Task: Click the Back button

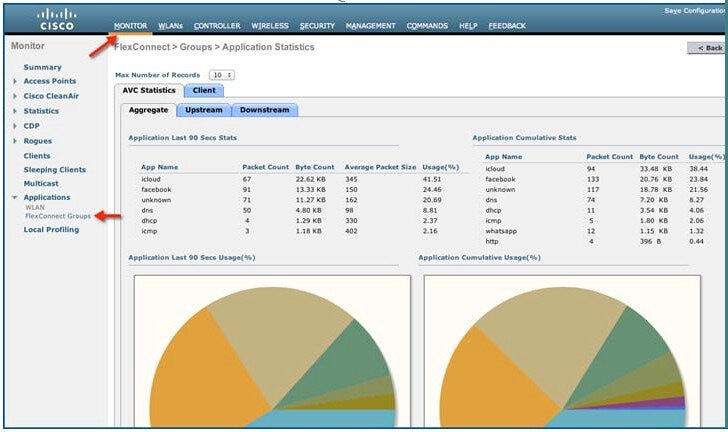Action: tap(706, 48)
